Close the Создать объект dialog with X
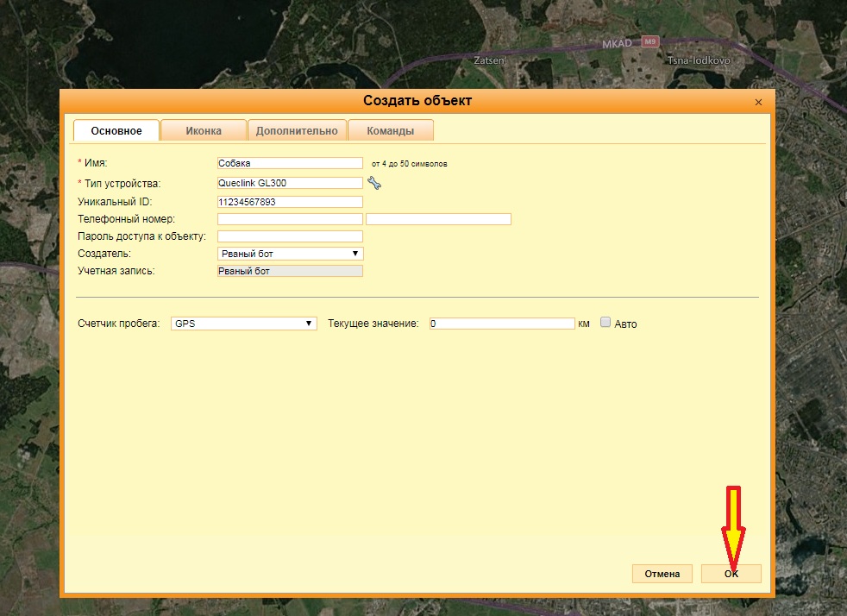 pos(758,103)
